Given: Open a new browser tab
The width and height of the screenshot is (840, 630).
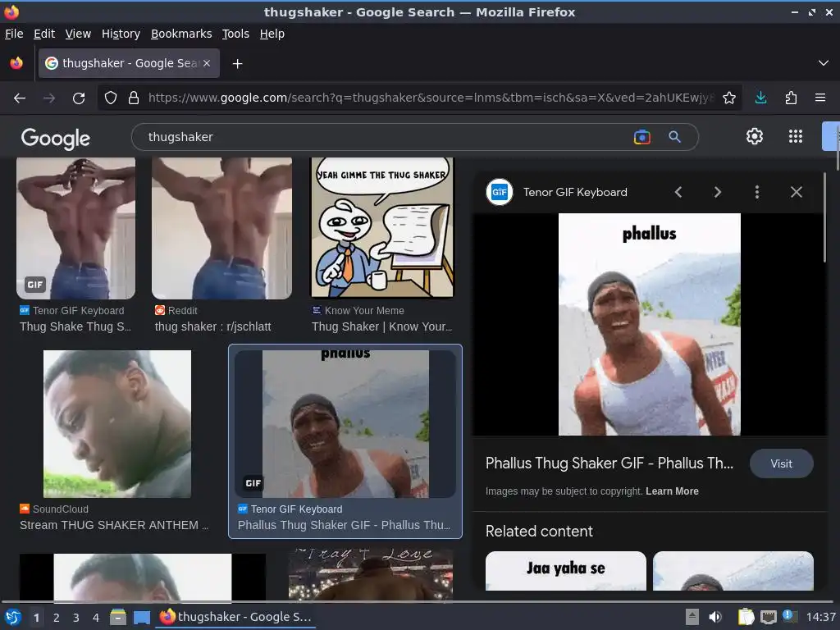Looking at the screenshot, I should [x=237, y=64].
